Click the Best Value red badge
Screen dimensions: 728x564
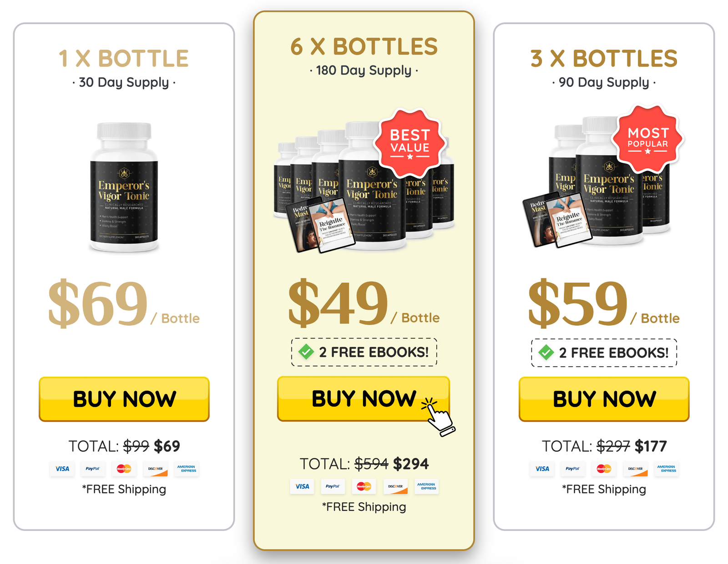tap(410, 143)
